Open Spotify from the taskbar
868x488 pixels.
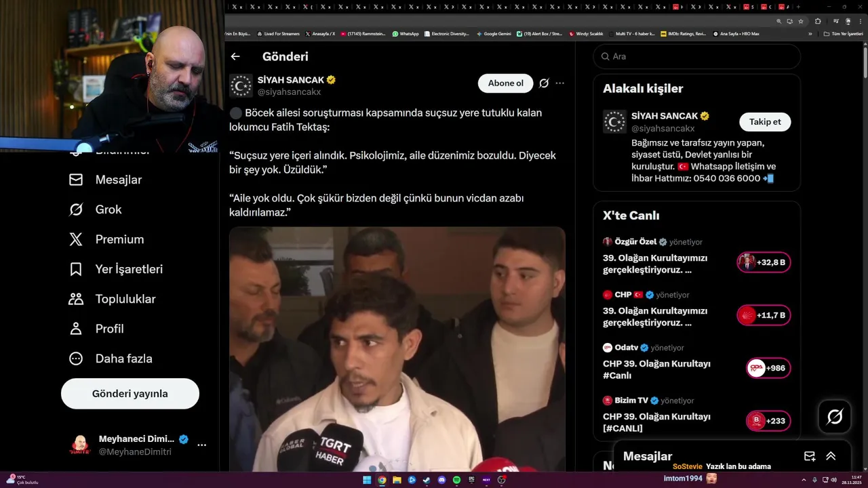click(x=456, y=480)
